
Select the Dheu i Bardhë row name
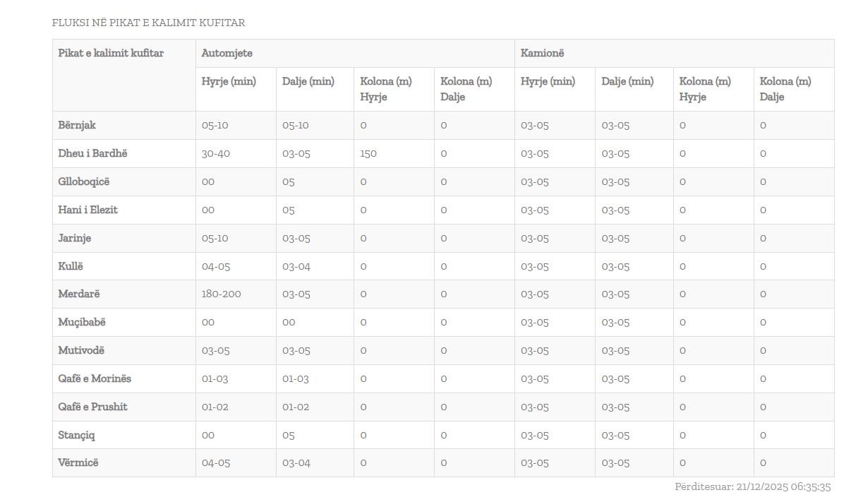pos(92,153)
